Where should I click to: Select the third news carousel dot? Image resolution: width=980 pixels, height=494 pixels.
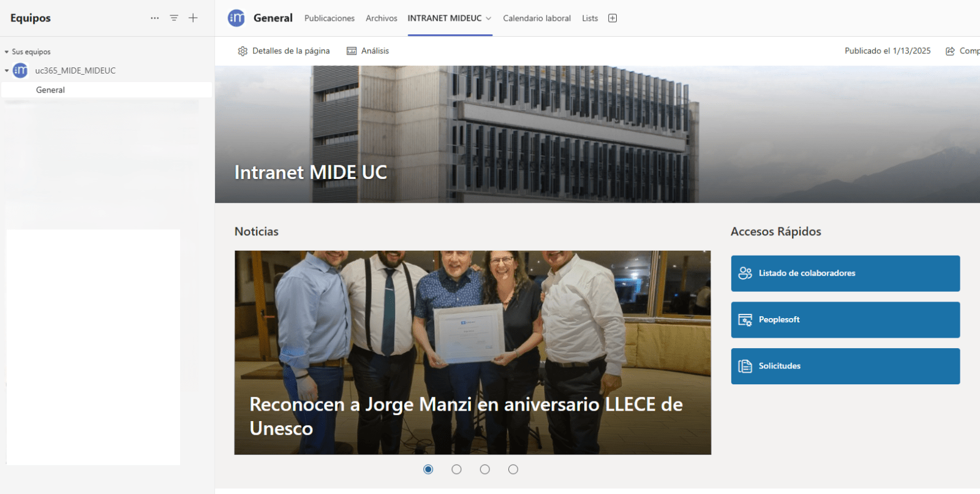[485, 469]
